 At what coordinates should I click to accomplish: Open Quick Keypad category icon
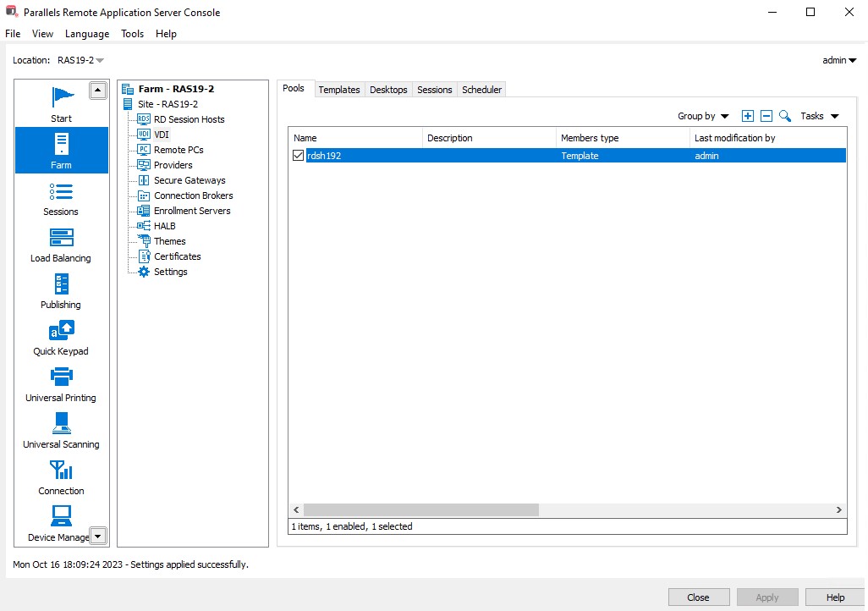62,330
